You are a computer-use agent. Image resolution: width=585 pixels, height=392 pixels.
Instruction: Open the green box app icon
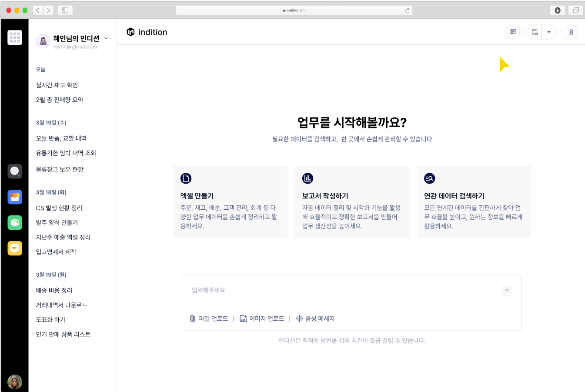15,222
